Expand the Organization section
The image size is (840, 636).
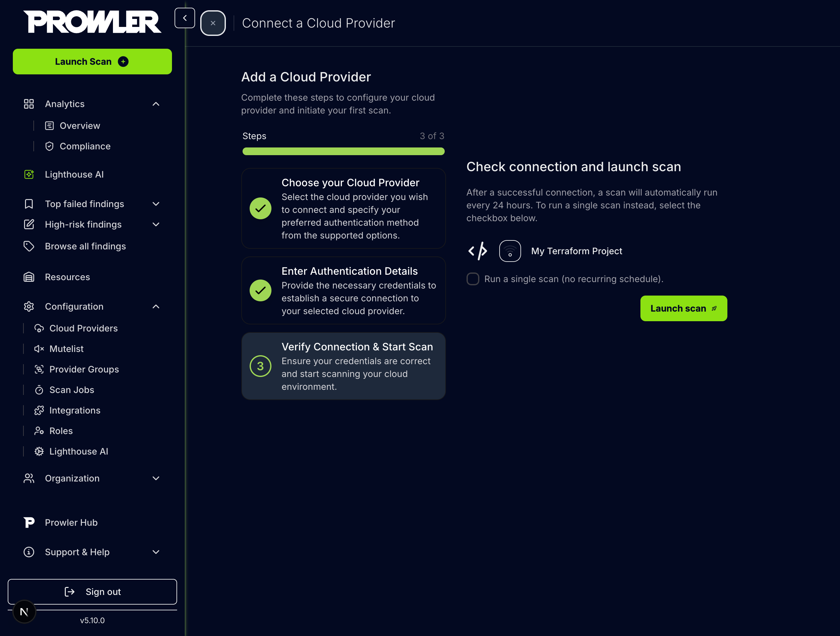[156, 478]
